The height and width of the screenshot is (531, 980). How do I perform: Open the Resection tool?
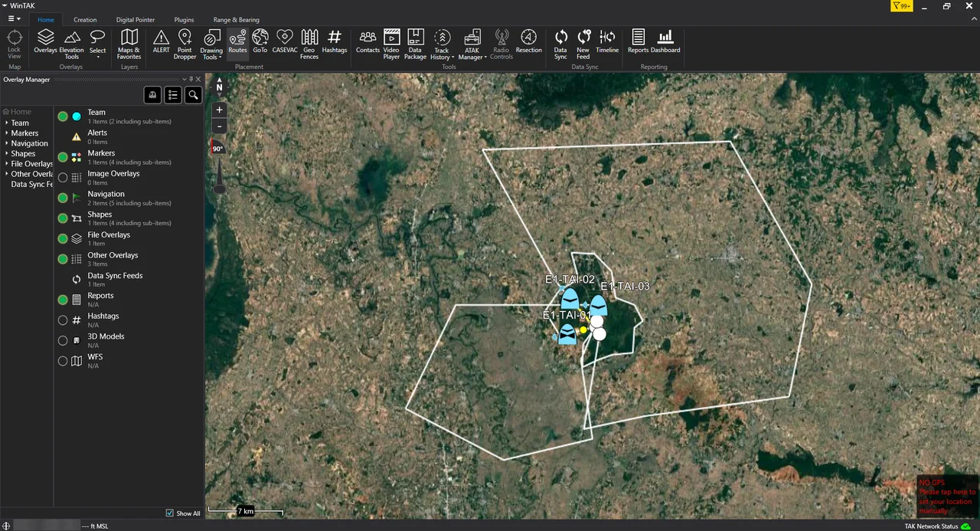[528, 42]
